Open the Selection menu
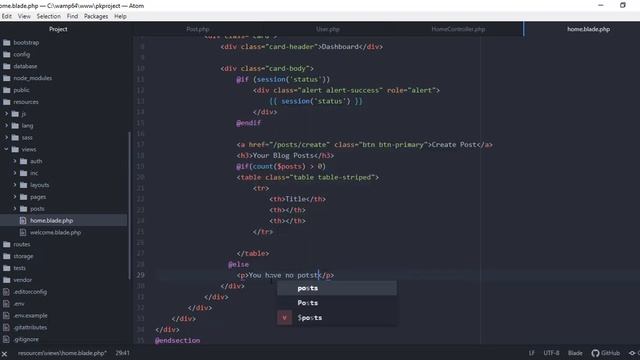Viewport: 640px width, 360px height. click(49, 16)
